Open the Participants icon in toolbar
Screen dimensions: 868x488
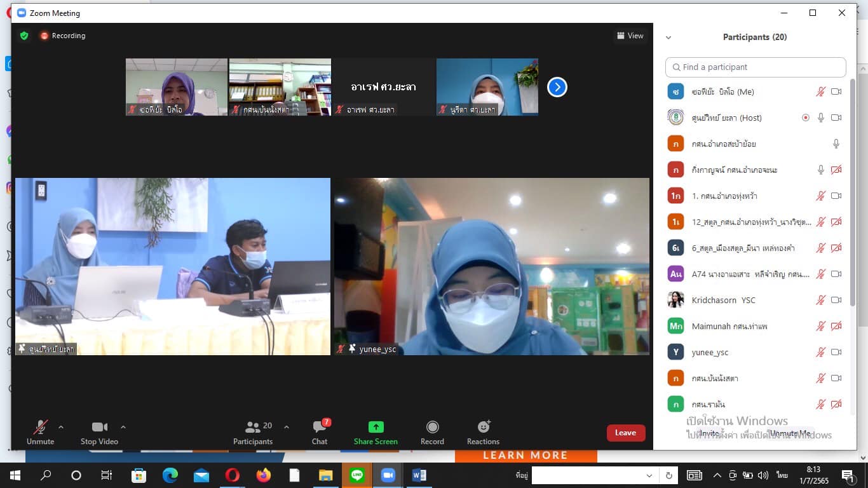(x=253, y=428)
